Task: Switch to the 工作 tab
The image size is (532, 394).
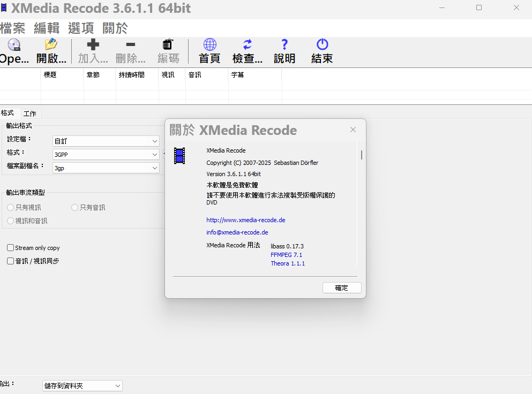Action: [x=30, y=113]
